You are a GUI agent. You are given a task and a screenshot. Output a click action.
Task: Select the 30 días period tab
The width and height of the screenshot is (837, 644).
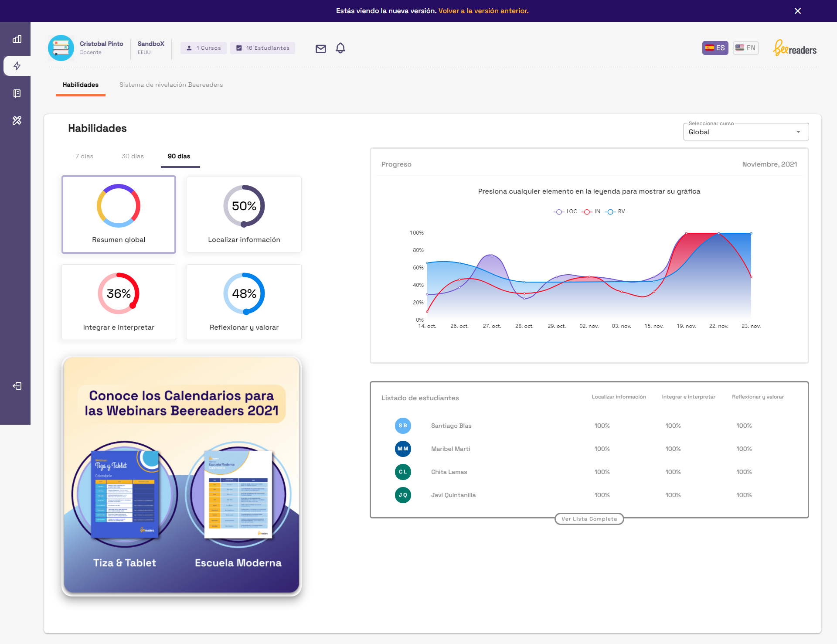pos(133,156)
